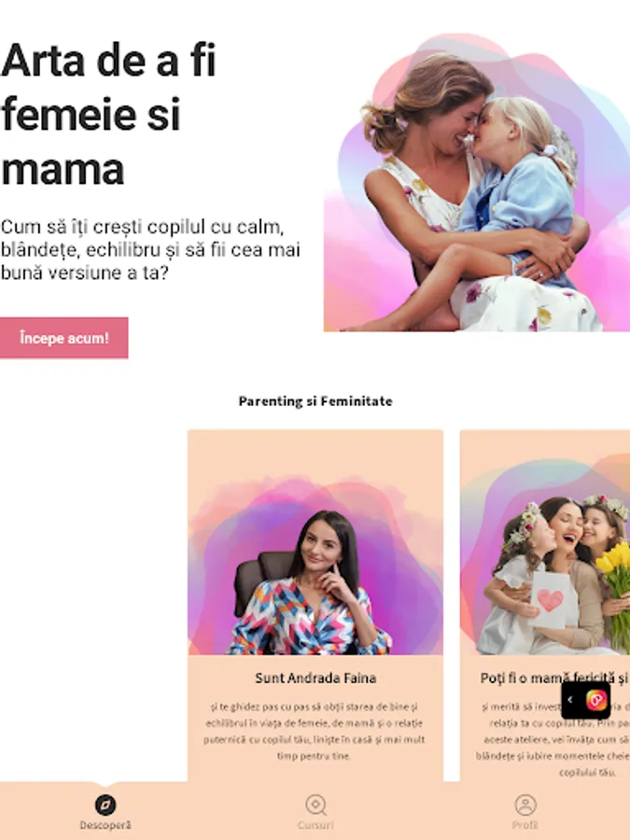Click the Arta de a fi femeie si mama headline
The image size is (630, 840).
pos(109,114)
